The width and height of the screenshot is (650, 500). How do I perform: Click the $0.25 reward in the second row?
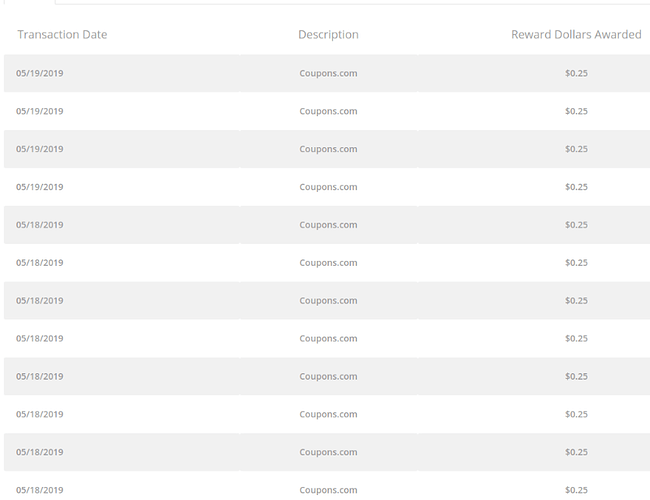pos(576,111)
